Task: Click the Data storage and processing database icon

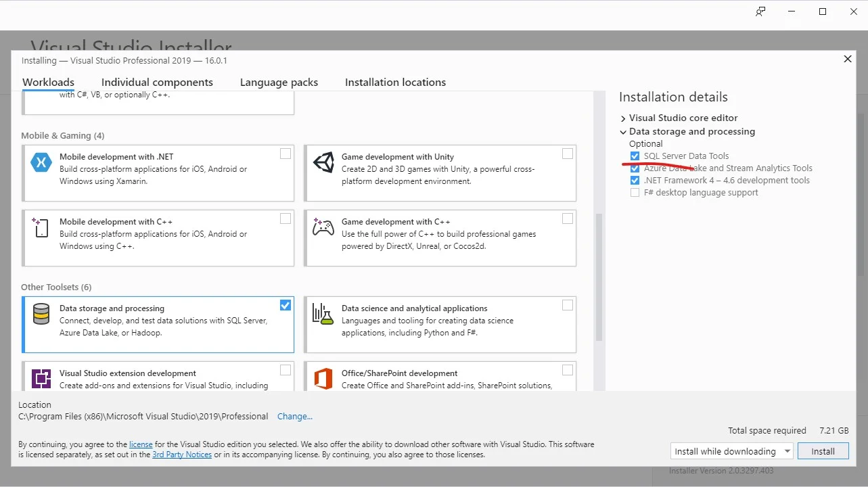Action: (x=41, y=314)
